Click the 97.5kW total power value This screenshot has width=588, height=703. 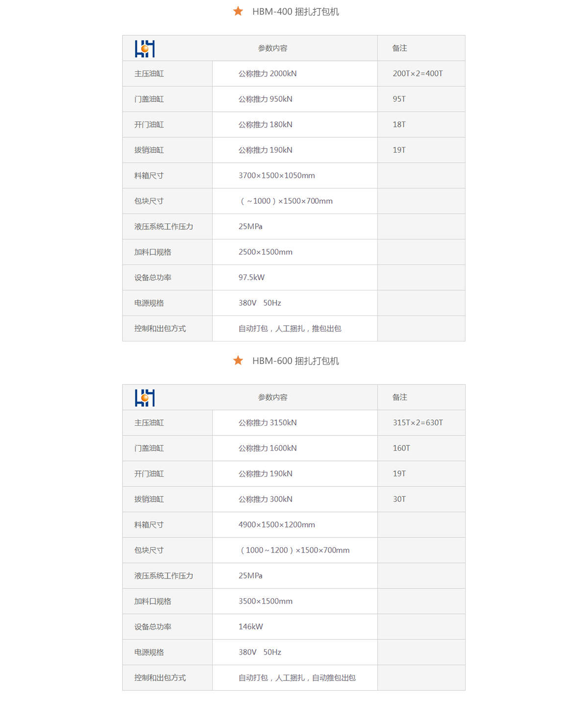point(251,277)
